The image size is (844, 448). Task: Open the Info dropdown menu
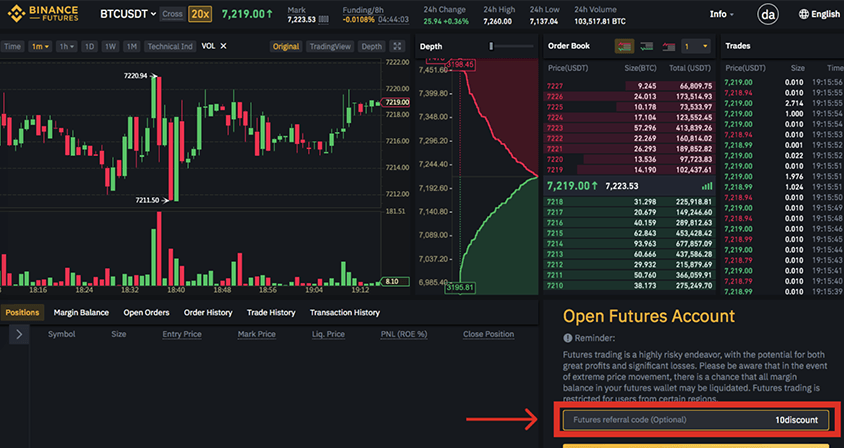tap(721, 14)
